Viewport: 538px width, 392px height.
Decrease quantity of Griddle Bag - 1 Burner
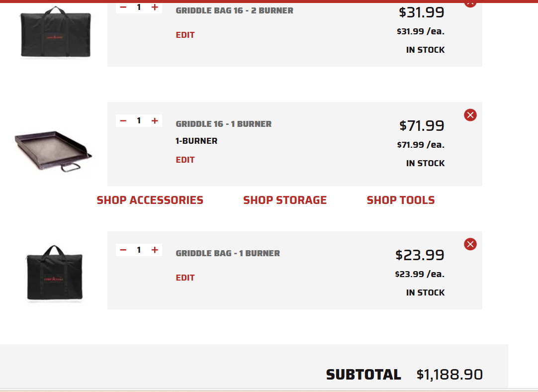click(x=123, y=250)
